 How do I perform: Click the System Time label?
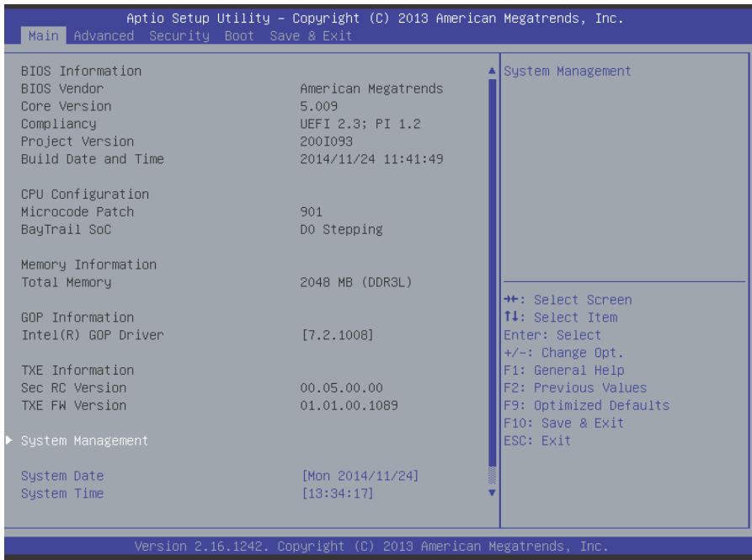click(x=62, y=493)
